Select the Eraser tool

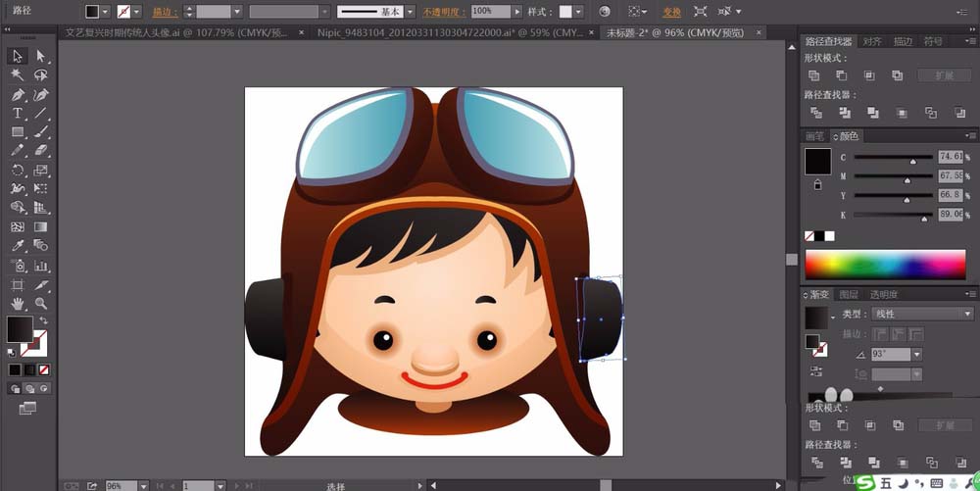pos(41,151)
